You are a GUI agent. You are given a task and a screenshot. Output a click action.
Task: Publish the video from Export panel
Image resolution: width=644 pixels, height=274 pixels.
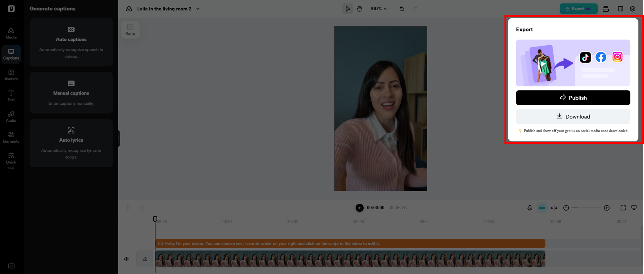(573, 98)
